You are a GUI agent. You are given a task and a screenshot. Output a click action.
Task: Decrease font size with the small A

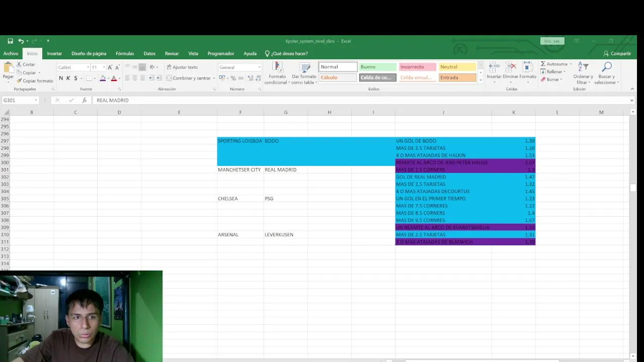tap(117, 67)
